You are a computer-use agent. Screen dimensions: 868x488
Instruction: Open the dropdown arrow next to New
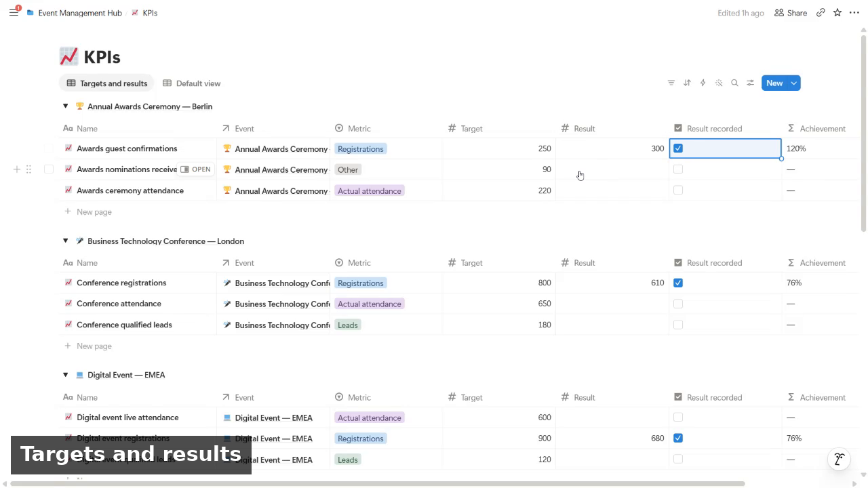click(x=793, y=83)
